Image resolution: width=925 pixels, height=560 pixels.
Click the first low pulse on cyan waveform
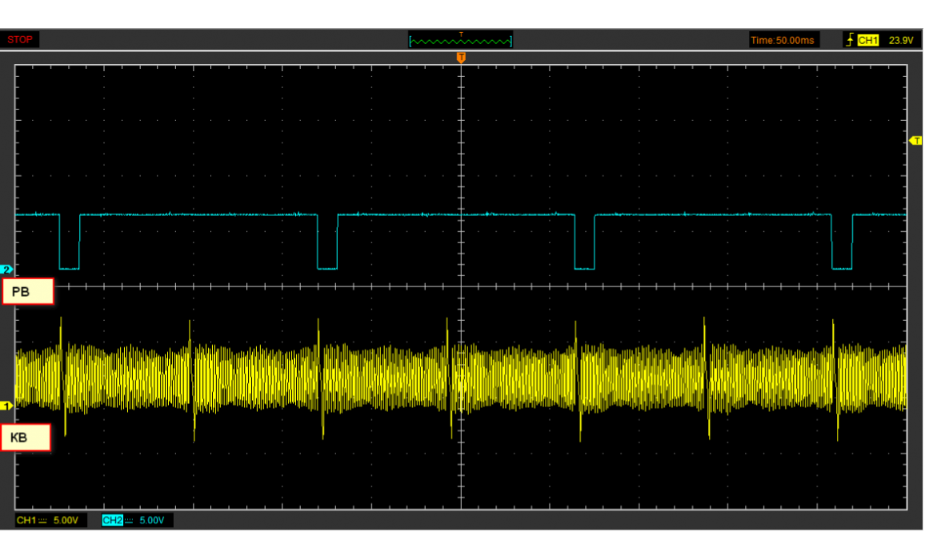tap(70, 256)
